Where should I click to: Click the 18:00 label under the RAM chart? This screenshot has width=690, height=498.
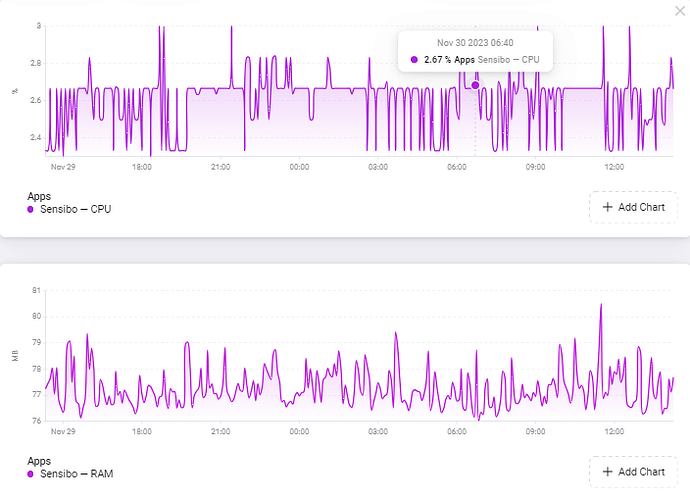point(142,432)
